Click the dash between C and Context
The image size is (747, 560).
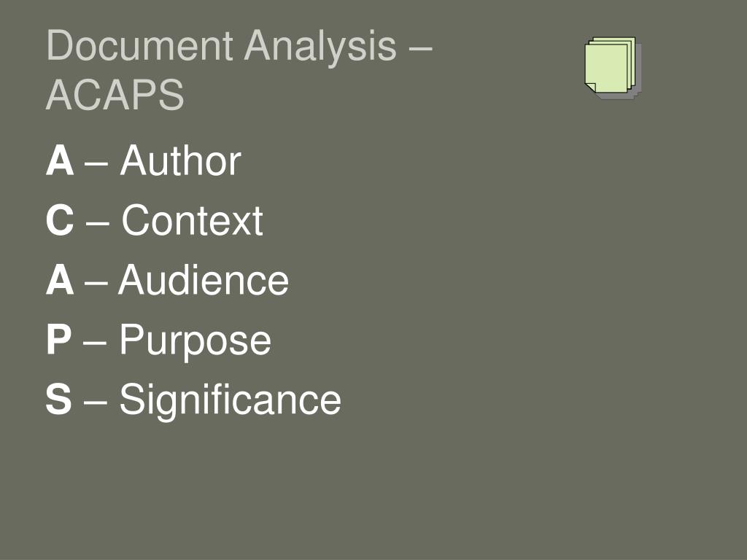98,222
